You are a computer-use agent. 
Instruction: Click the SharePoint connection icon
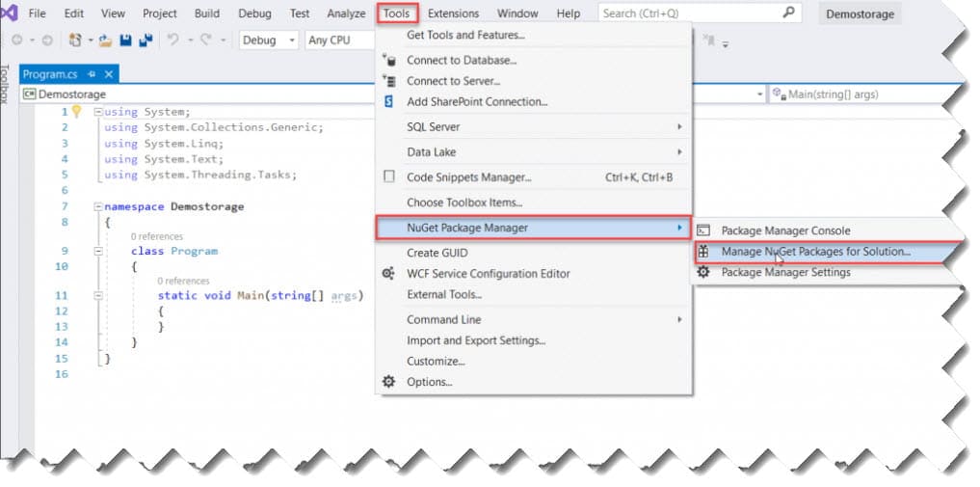388,101
